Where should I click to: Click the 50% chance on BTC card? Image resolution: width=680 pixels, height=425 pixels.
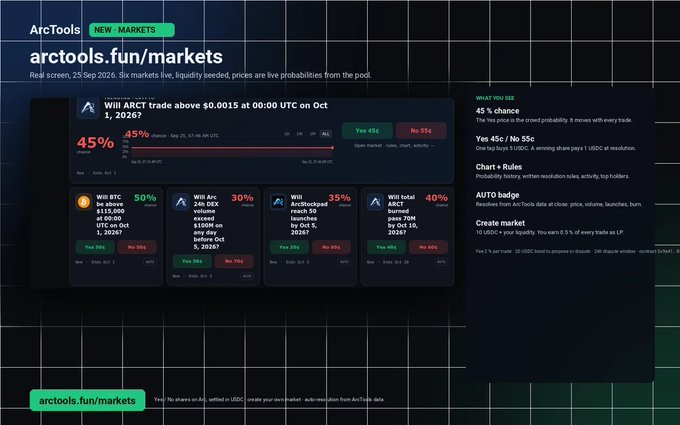click(145, 198)
